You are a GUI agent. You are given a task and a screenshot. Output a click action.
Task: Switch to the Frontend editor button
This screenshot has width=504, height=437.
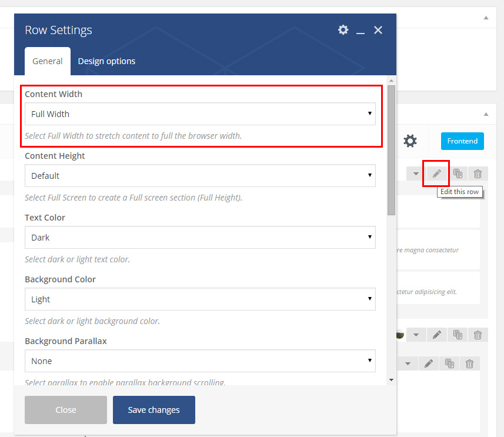[x=462, y=141]
